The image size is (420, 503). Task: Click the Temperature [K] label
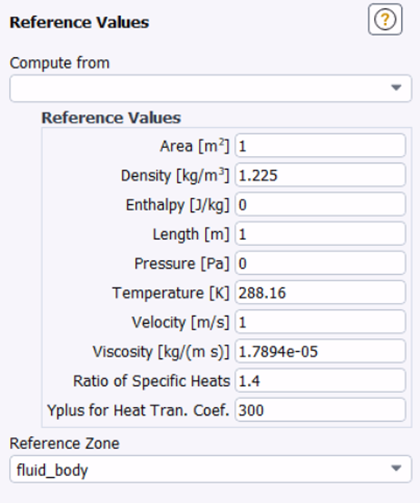pos(171,293)
